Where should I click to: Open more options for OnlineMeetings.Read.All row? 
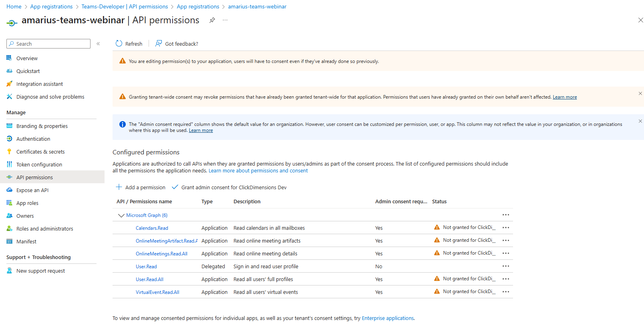[x=506, y=253]
